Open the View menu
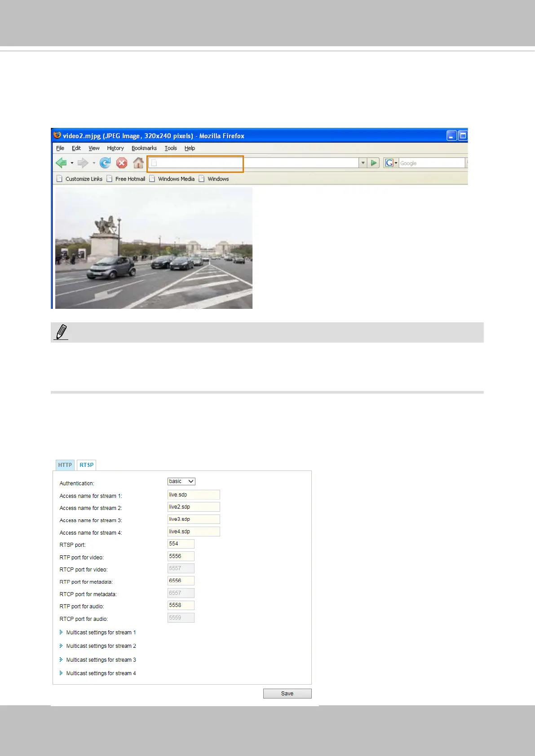This screenshot has width=535, height=756. pyautogui.click(x=94, y=148)
